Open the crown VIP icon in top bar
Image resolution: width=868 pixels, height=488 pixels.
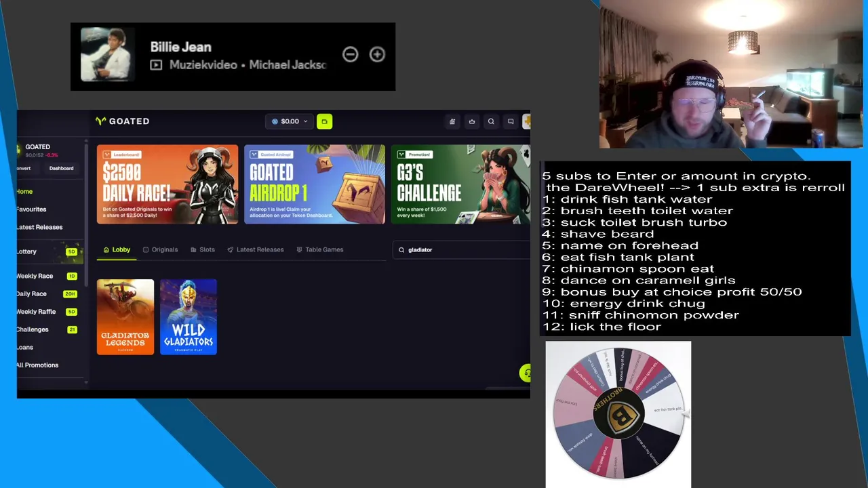coord(472,121)
